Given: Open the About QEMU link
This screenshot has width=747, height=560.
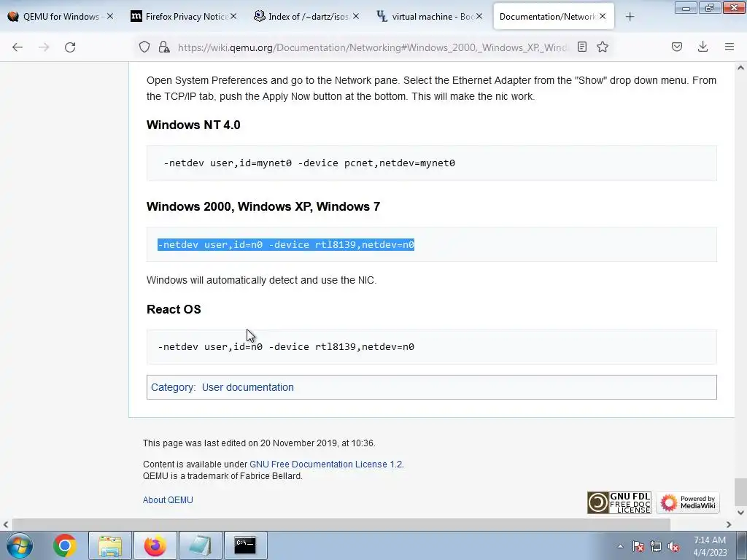Looking at the screenshot, I should 168,500.
